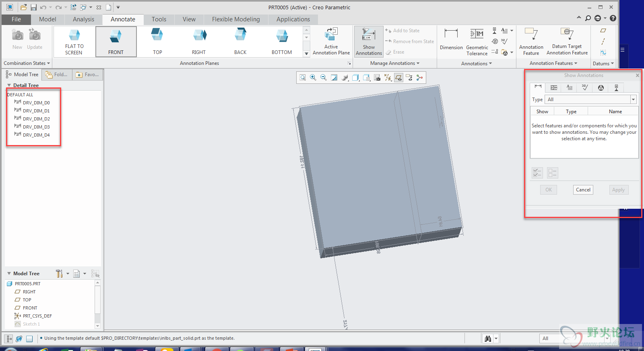Open the View Manager icon in graphics toolbar
Image resolution: width=644 pixels, height=351 pixels.
pyautogui.click(x=366, y=77)
